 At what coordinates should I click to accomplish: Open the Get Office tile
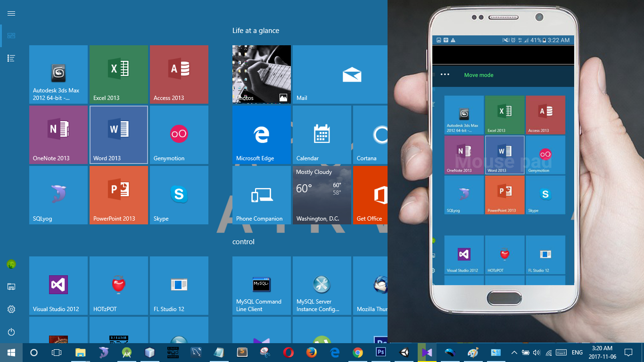click(370, 195)
